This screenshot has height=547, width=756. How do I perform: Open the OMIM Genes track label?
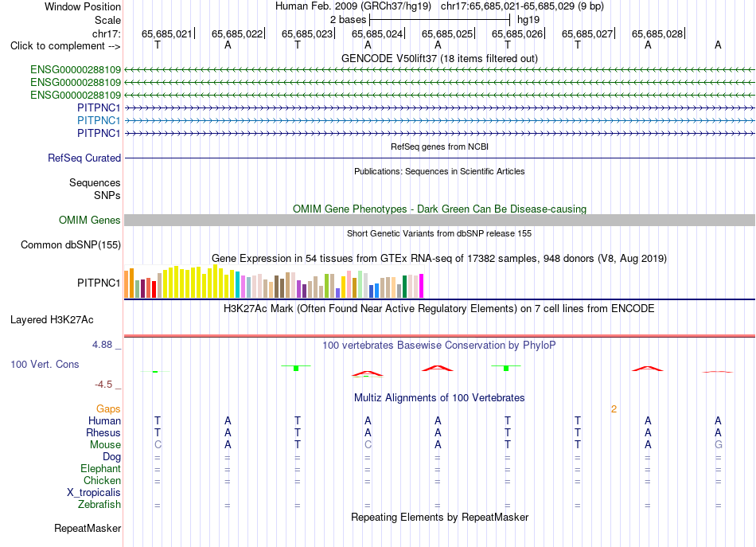[89, 220]
